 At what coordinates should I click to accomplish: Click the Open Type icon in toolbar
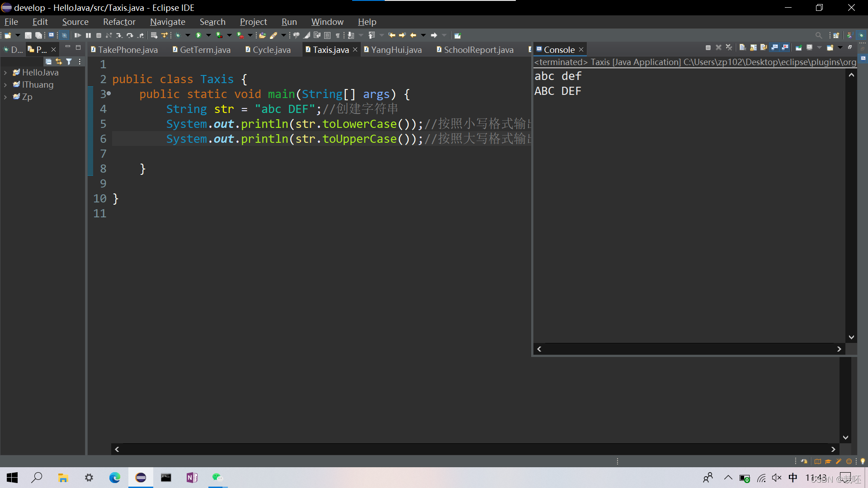tap(262, 35)
